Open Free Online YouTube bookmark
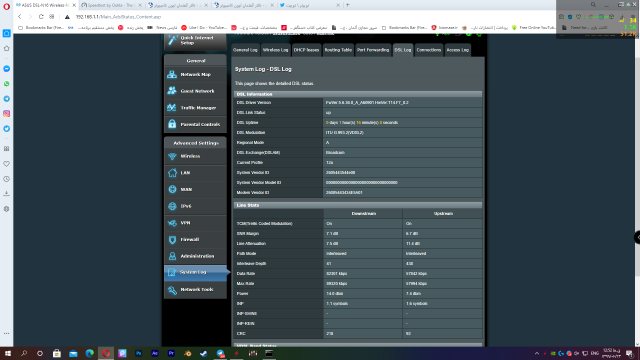 [534, 27]
